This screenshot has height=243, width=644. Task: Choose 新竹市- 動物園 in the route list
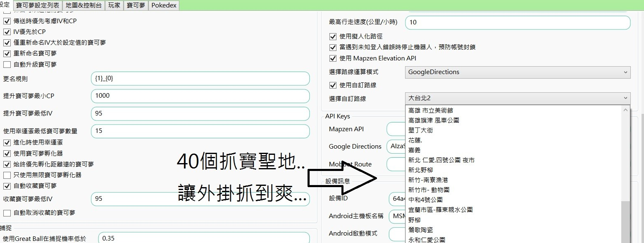pos(429,190)
